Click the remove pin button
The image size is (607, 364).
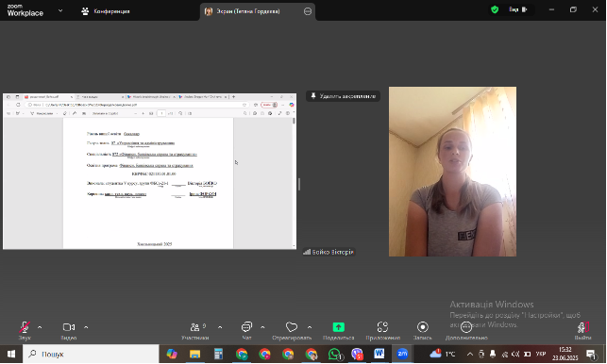[x=343, y=96]
